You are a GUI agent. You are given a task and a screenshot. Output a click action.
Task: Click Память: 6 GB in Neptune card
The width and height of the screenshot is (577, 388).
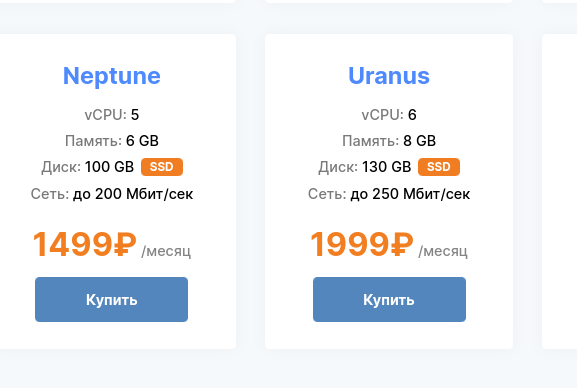(112, 141)
